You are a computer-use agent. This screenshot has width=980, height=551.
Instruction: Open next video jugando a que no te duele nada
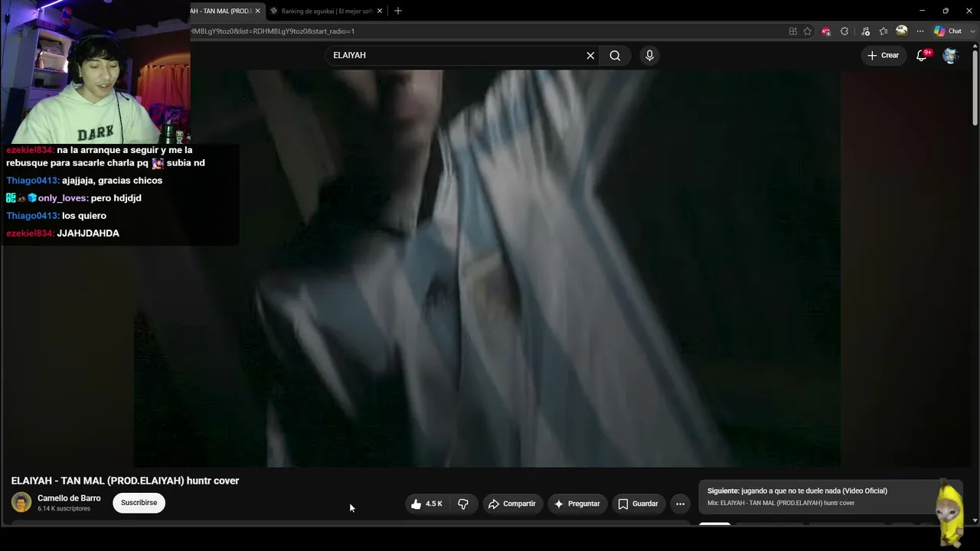point(797,491)
